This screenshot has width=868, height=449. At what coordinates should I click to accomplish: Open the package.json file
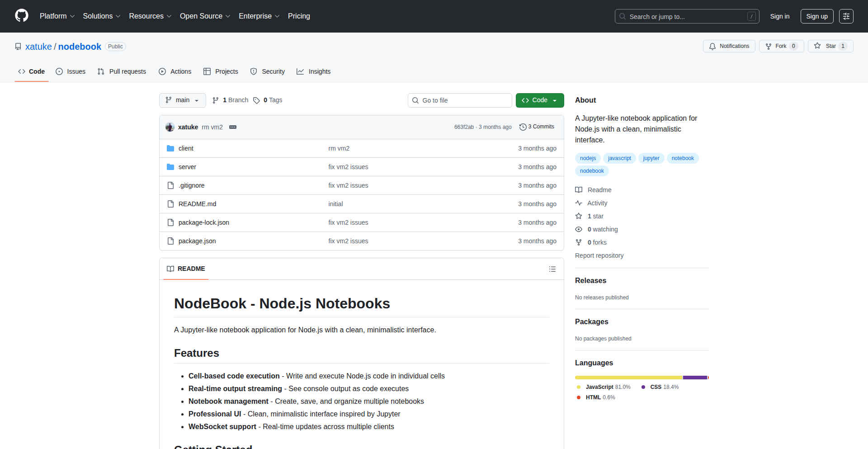pyautogui.click(x=197, y=241)
